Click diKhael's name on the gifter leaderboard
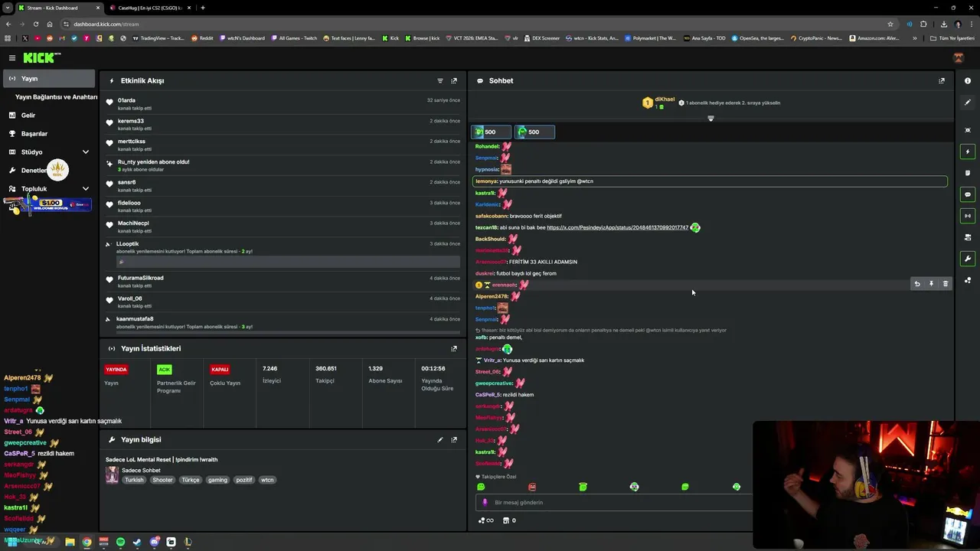 tap(665, 99)
